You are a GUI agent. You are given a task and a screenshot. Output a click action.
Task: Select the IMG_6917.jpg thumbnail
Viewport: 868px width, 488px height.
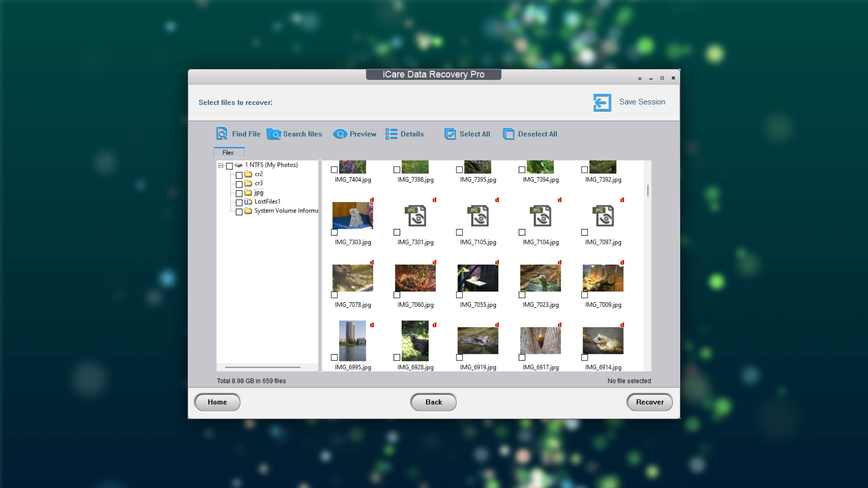pyautogui.click(x=540, y=341)
